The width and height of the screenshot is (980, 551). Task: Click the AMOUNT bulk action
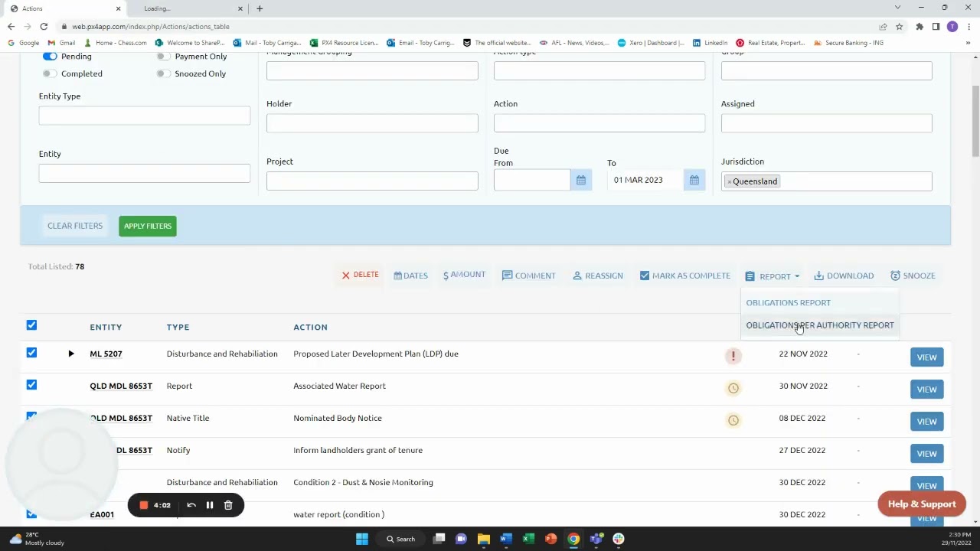(x=464, y=275)
